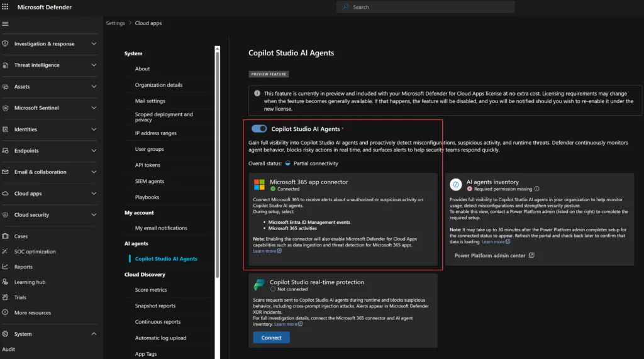This screenshot has width=644, height=359.
Task: Collapse the System section chevron
Action: click(94, 333)
